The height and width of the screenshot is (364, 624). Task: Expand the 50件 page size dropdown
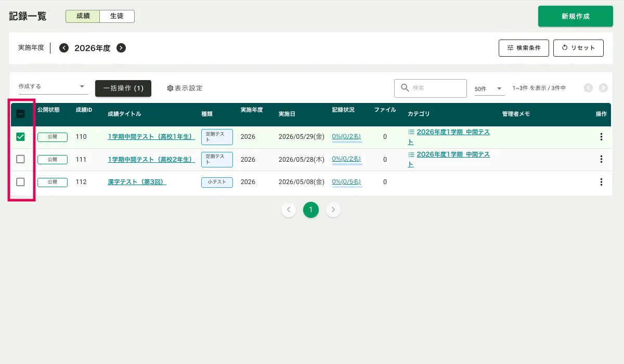click(x=489, y=89)
